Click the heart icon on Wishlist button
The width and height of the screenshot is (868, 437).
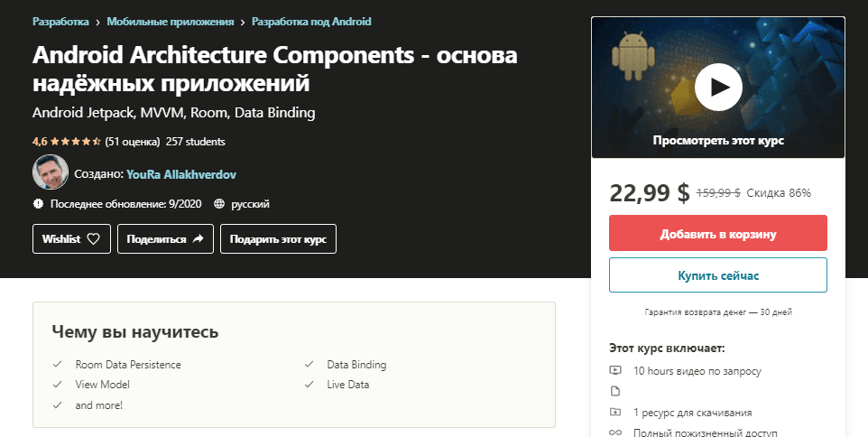point(94,238)
